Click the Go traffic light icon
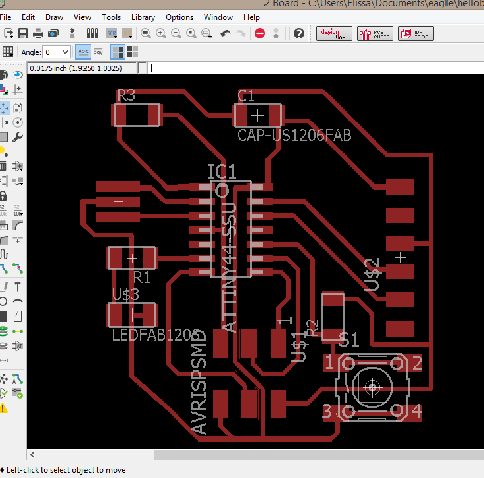The image size is (484, 478). [276, 33]
